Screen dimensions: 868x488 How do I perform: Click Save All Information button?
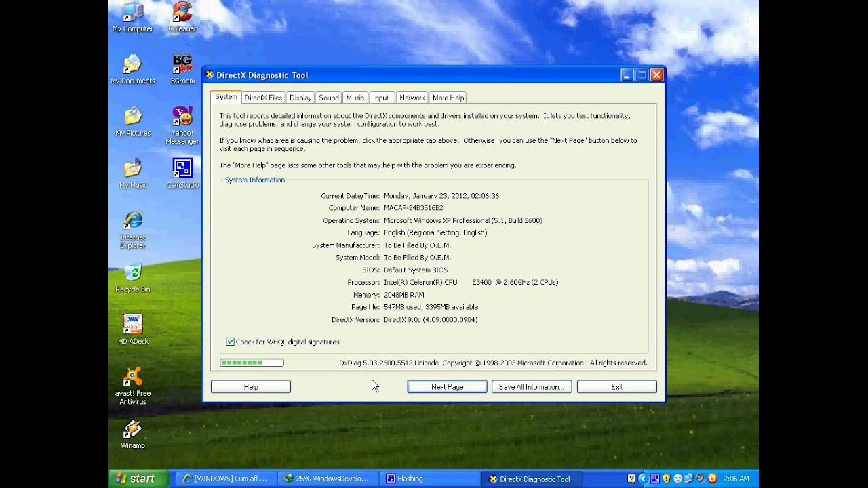click(x=532, y=386)
